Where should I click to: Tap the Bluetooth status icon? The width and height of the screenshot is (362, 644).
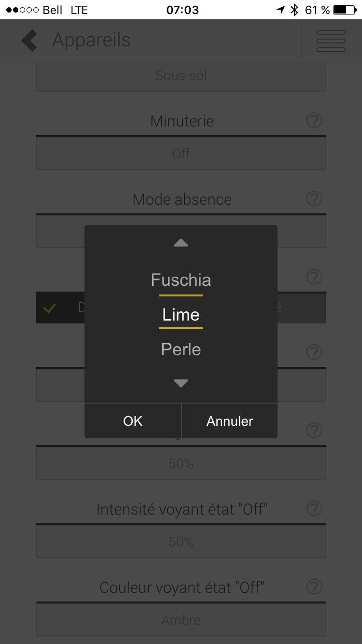pos(294,10)
